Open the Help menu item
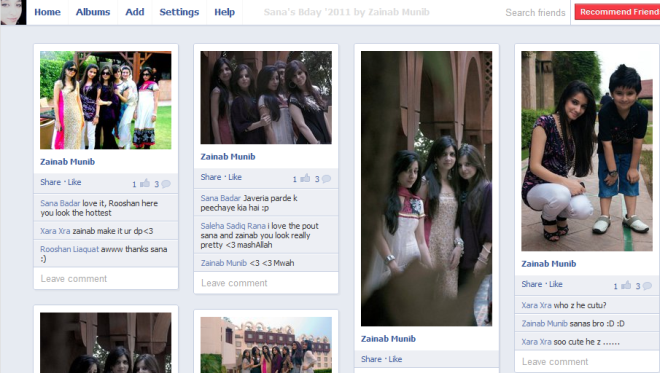The image size is (660, 373). (x=224, y=12)
